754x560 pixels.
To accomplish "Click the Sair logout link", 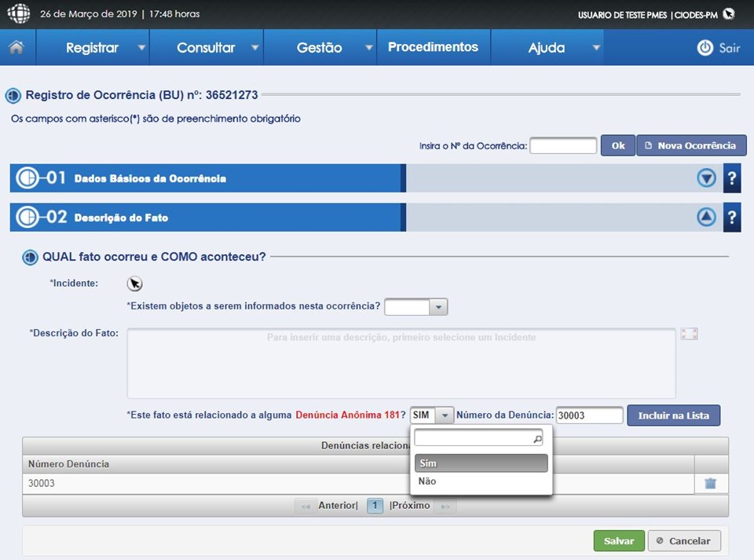I will pyautogui.click(x=730, y=48).
